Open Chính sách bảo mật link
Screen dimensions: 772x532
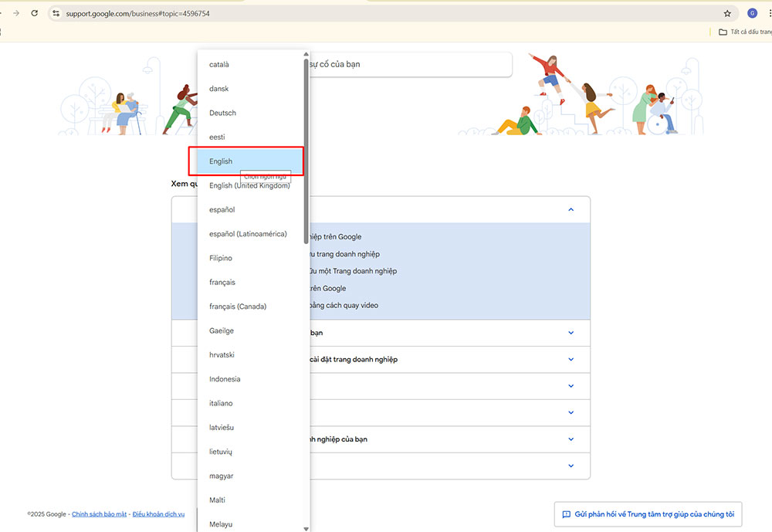tap(99, 514)
